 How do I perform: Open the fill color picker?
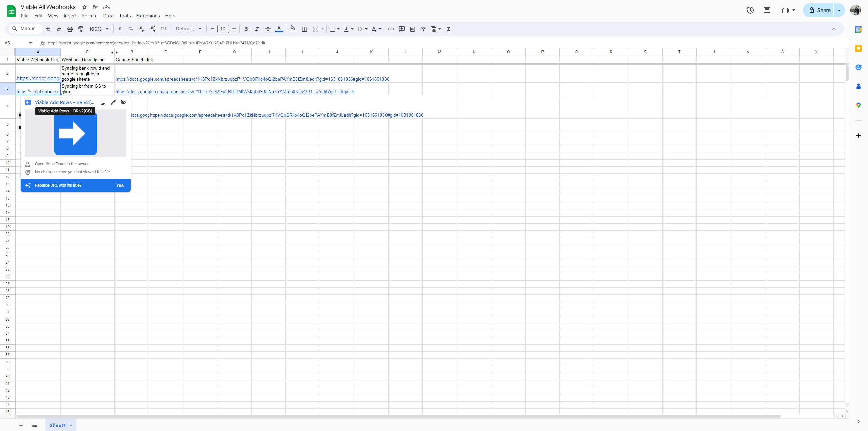click(293, 29)
